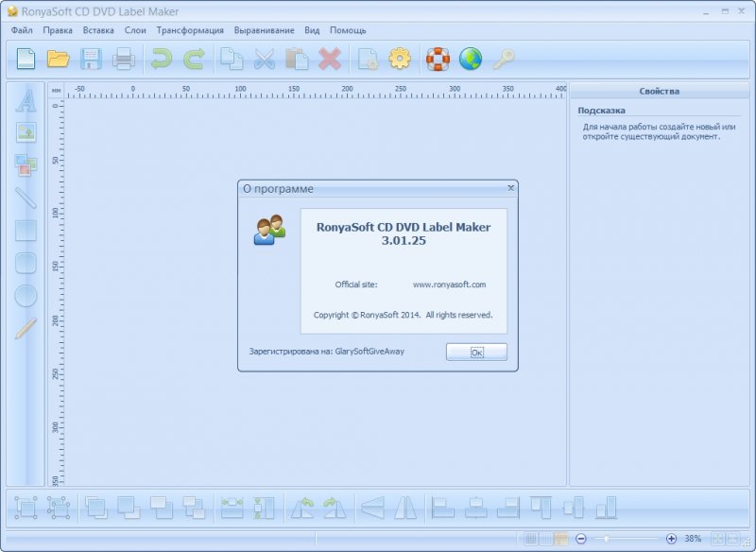Bring the object to front

click(x=96, y=508)
